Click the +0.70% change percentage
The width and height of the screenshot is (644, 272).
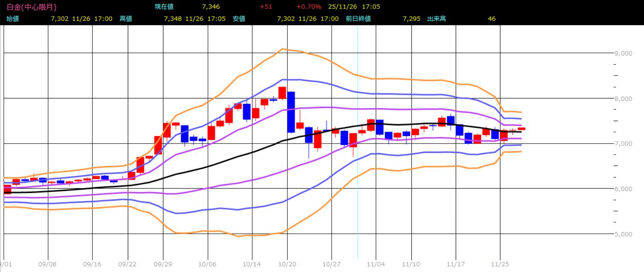tap(309, 7)
